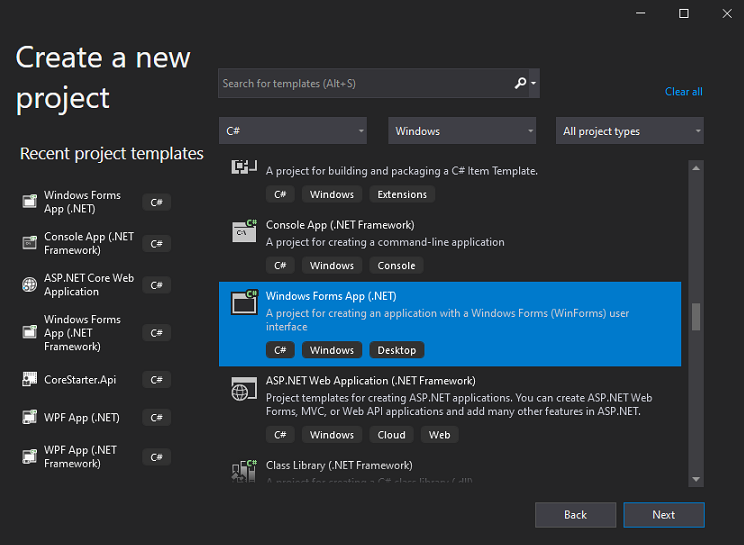Select recent template Windows Forms App (.NET Framework)
The image size is (744, 545).
(83, 333)
